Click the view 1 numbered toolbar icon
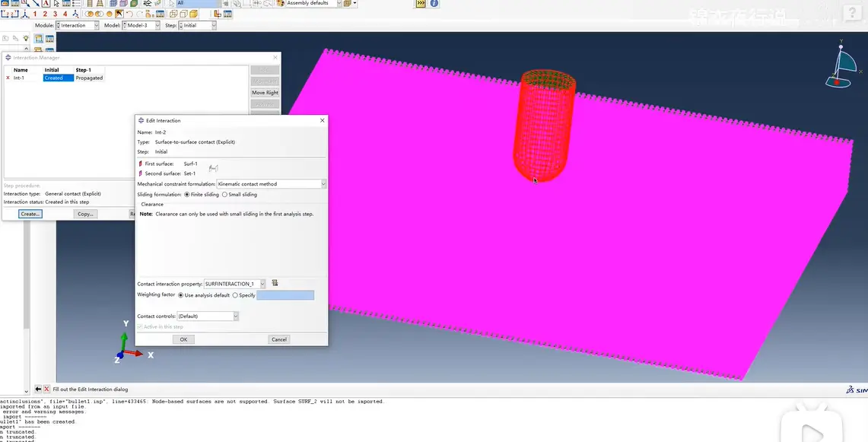Image resolution: width=868 pixels, height=442 pixels. click(x=35, y=14)
